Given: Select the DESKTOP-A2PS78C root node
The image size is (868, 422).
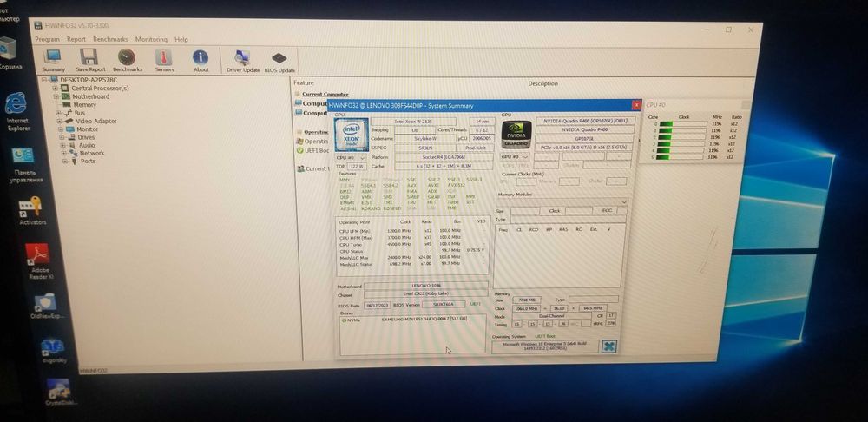Looking at the screenshot, I should [x=88, y=80].
